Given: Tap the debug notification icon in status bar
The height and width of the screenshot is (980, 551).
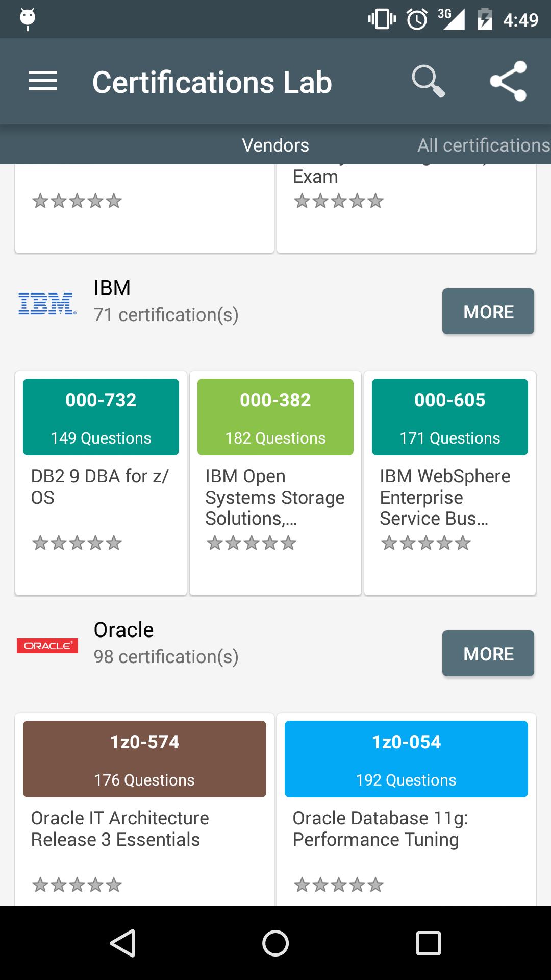Looking at the screenshot, I should click(28, 19).
